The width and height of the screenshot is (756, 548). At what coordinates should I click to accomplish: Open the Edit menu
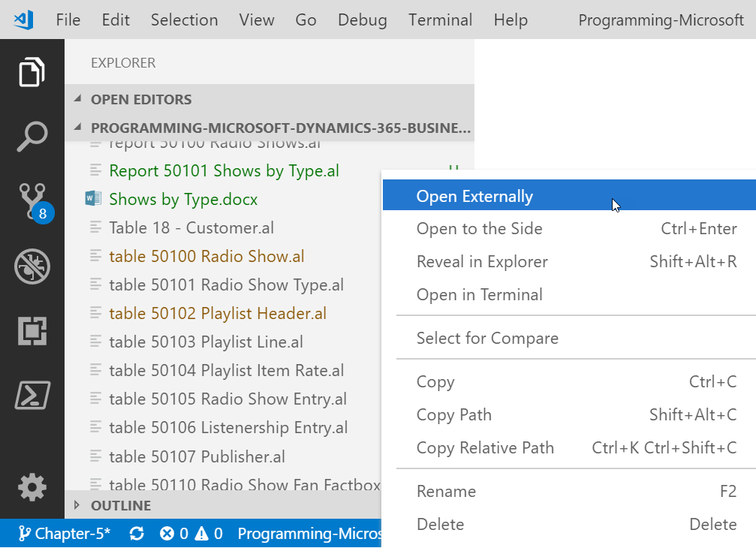coord(116,20)
